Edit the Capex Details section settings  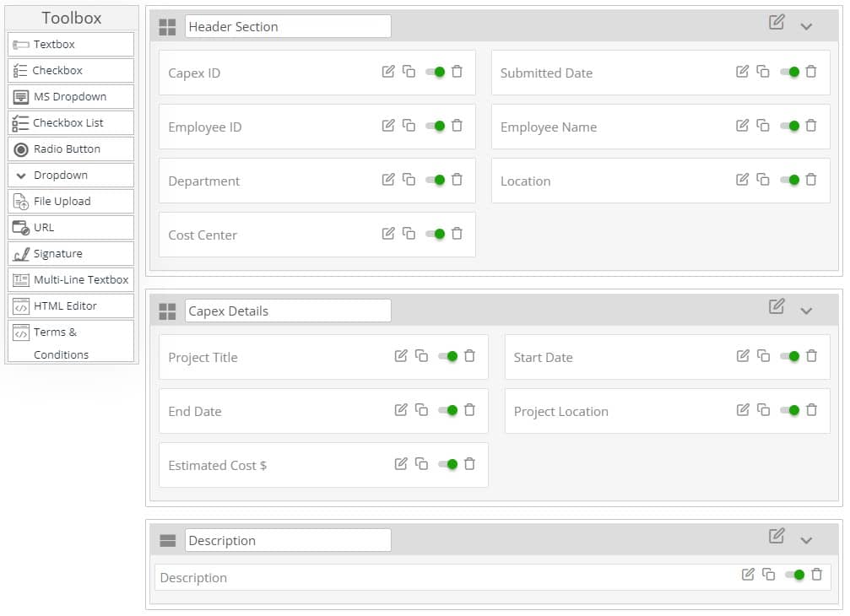tap(777, 306)
